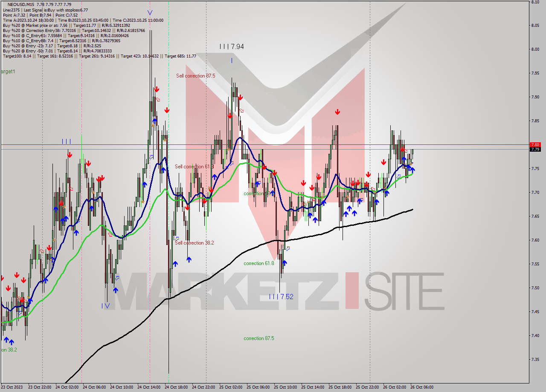This screenshot has height=392, width=546.
Task: Click the '23 Oct 22:00' time label
Action: tap(40, 387)
